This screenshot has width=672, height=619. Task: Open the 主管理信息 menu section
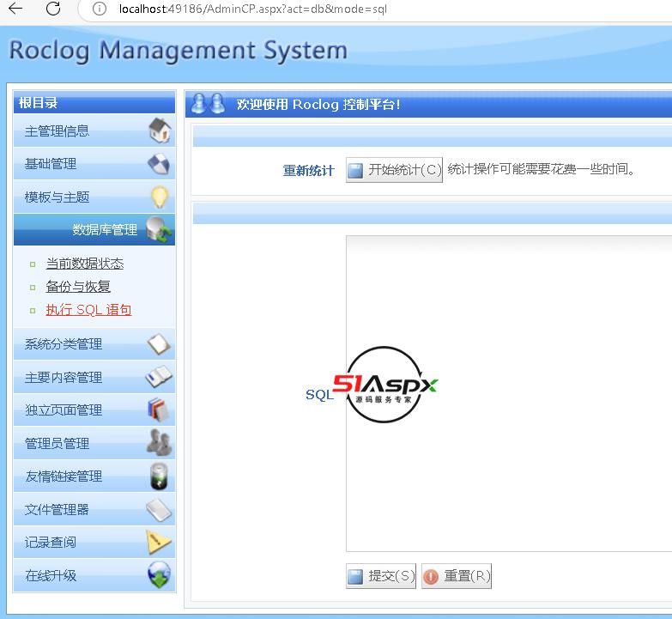[x=94, y=130]
